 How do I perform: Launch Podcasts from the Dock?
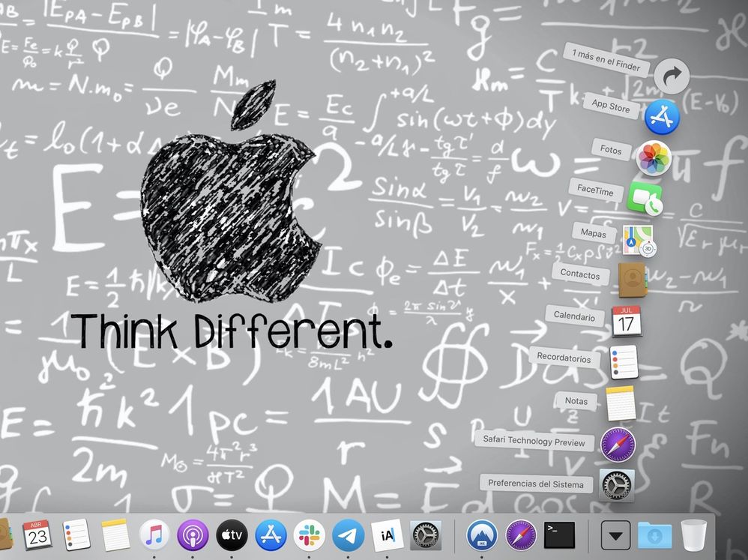pos(193,535)
